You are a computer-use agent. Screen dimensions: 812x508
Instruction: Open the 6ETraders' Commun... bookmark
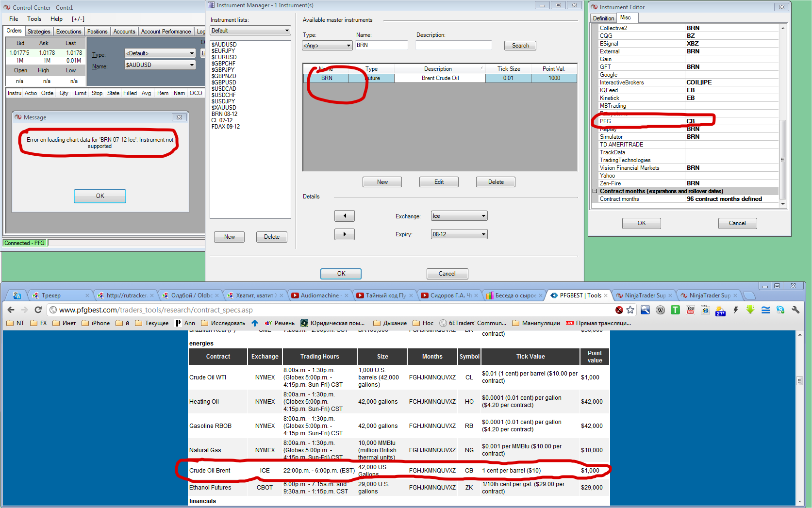(x=473, y=323)
